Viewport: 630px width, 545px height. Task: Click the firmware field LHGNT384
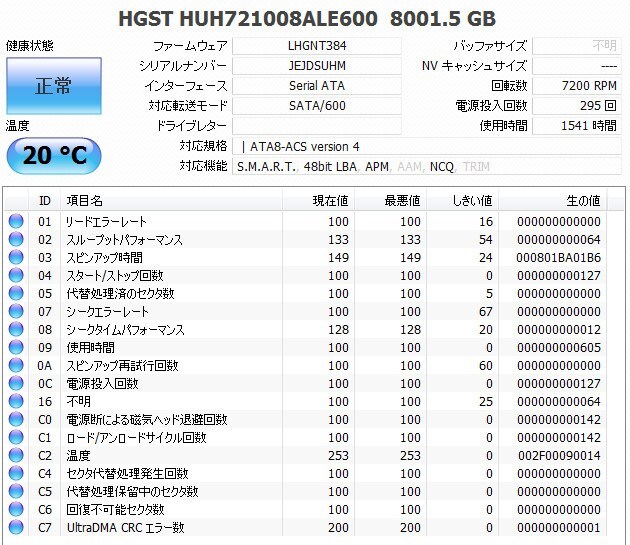(317, 46)
